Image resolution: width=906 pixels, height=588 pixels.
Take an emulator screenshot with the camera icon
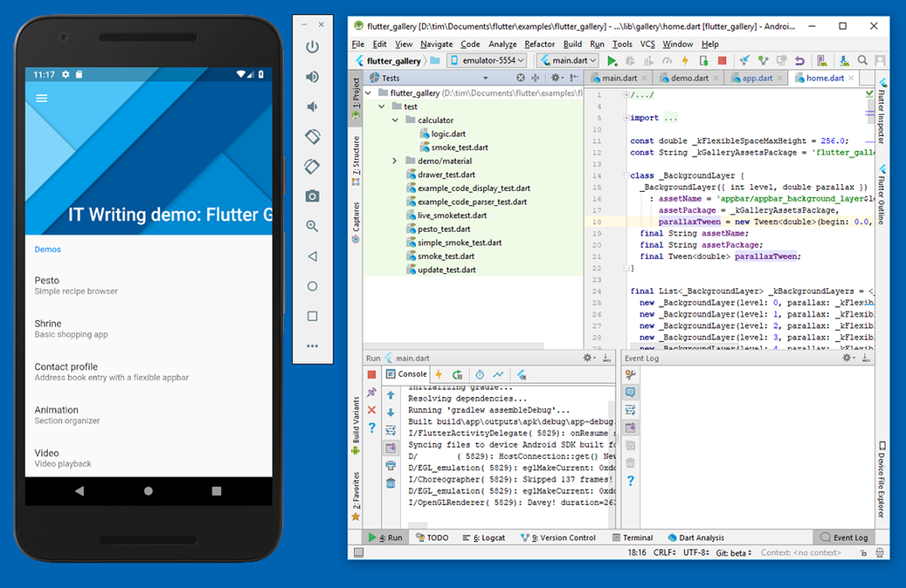coord(312,196)
